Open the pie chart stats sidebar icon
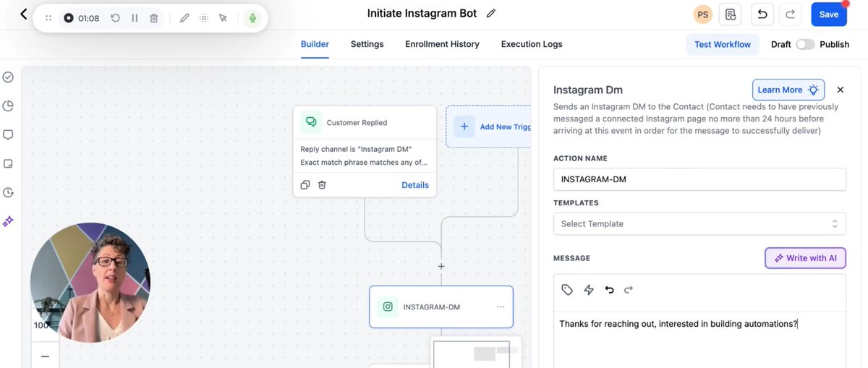 tap(9, 106)
